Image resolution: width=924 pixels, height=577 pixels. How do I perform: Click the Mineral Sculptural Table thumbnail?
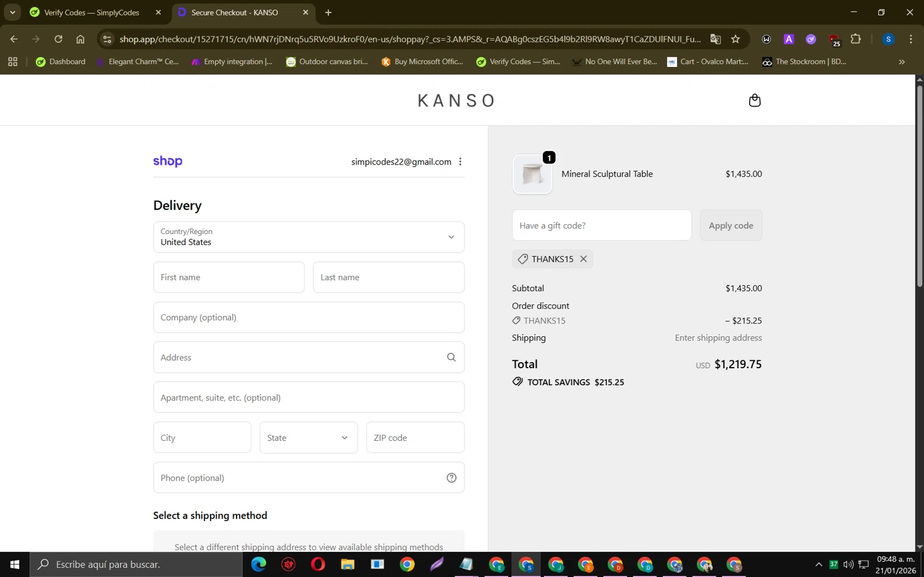pyautogui.click(x=532, y=174)
